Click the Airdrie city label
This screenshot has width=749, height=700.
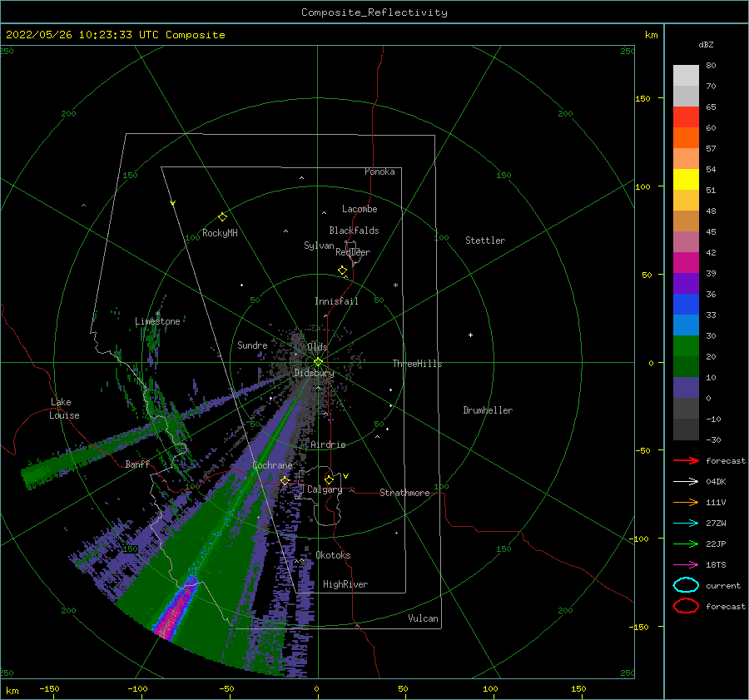tap(328, 444)
